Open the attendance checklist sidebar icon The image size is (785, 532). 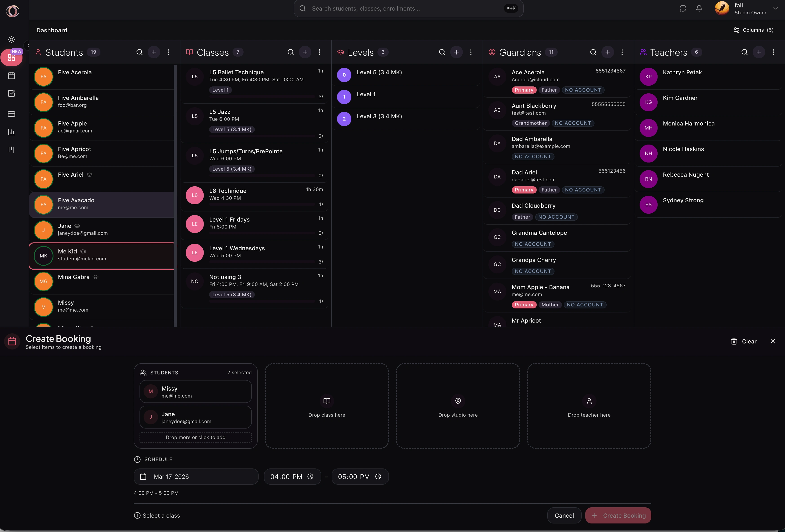tap(11, 94)
